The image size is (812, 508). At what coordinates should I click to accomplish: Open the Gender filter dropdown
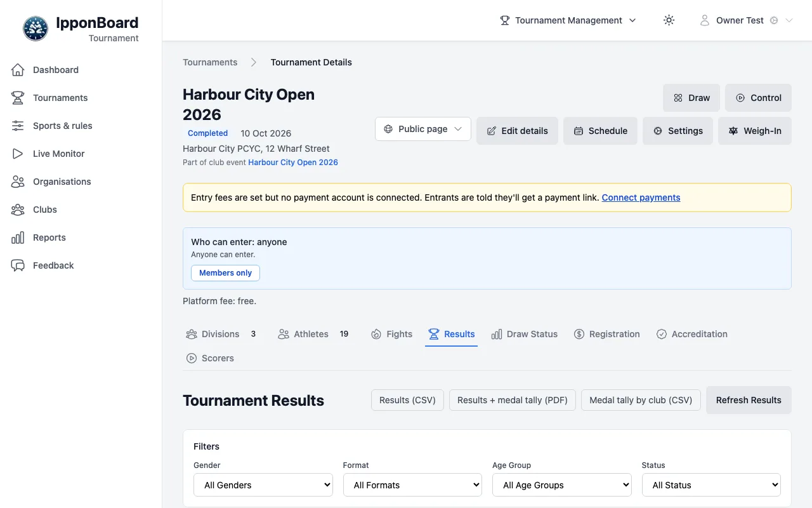pyautogui.click(x=263, y=485)
